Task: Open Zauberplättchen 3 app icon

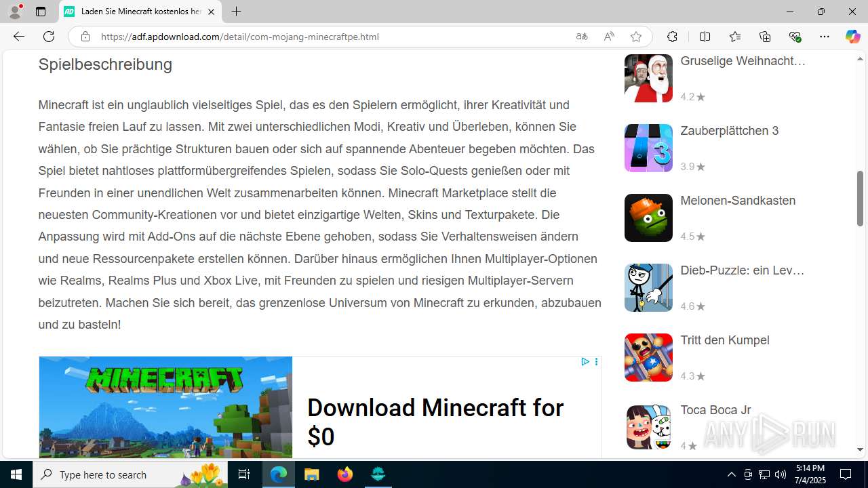Action: [x=648, y=148]
